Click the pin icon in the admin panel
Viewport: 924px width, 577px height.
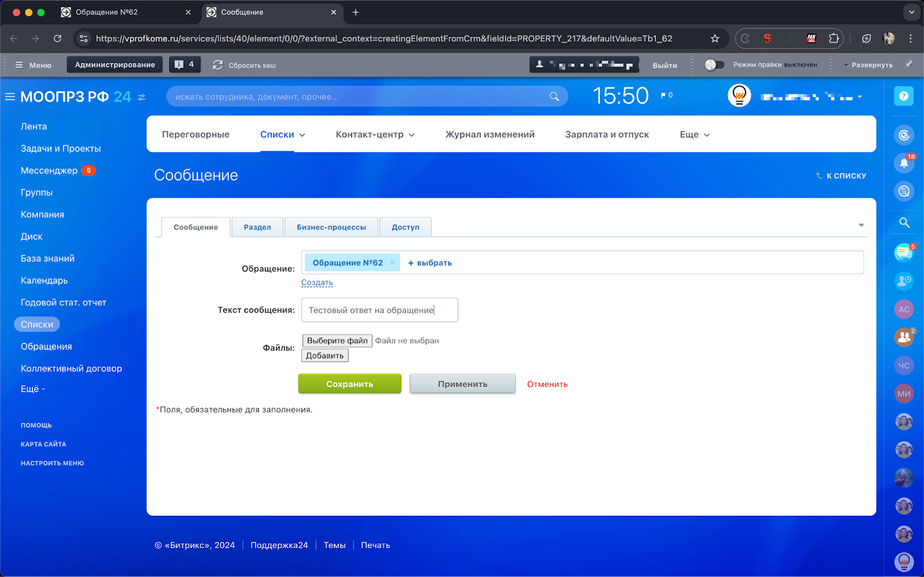908,65
